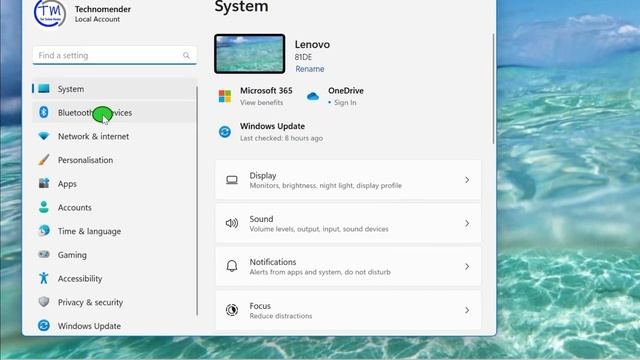Click the Privacy & security shield icon
This screenshot has height=360, width=640.
click(x=44, y=302)
